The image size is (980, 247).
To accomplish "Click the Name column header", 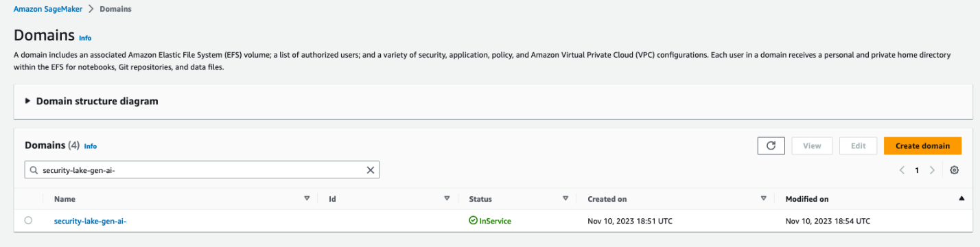I will (65, 199).
